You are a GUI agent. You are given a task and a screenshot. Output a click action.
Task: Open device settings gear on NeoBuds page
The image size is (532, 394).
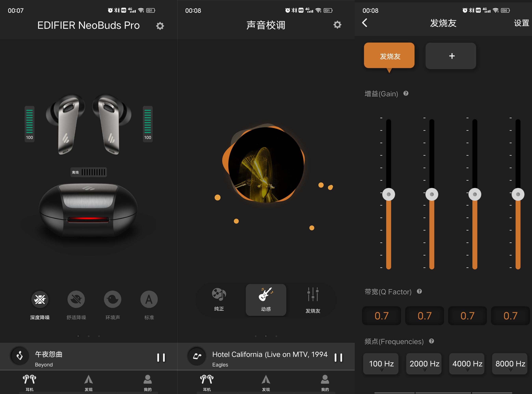(160, 26)
